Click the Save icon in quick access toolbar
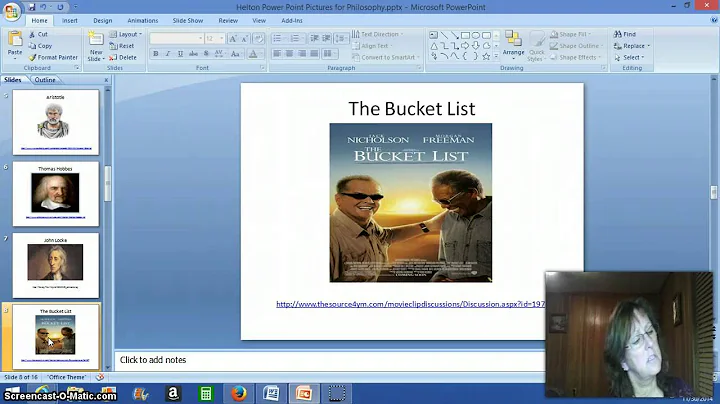720x404 pixels. click(32, 7)
